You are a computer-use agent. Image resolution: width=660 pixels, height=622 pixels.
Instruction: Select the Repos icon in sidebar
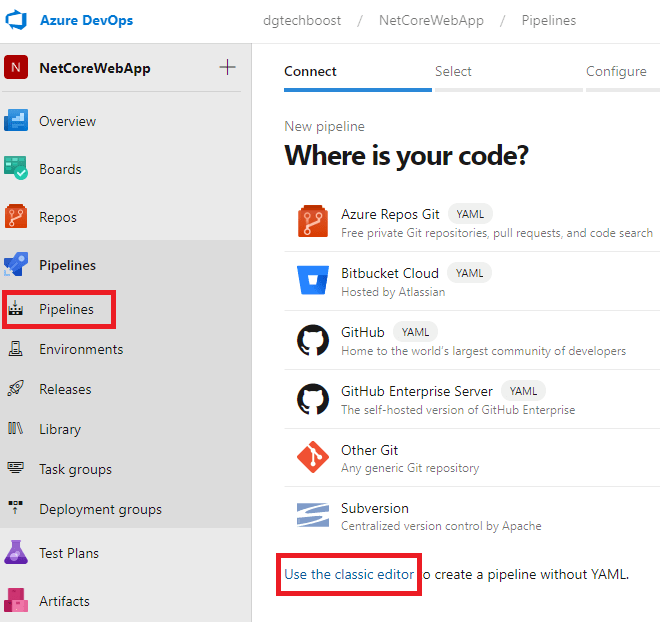17,217
